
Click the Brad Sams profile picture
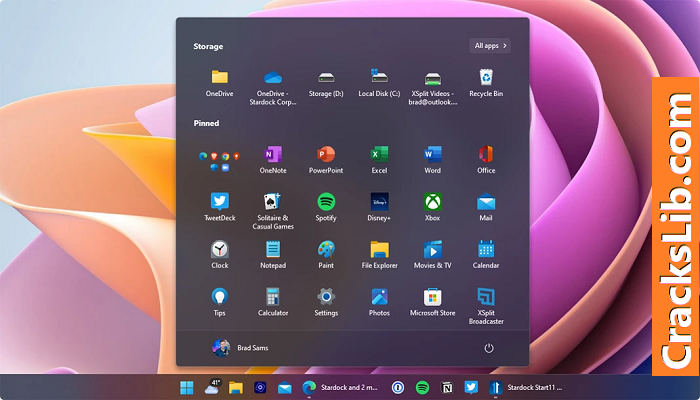click(221, 348)
